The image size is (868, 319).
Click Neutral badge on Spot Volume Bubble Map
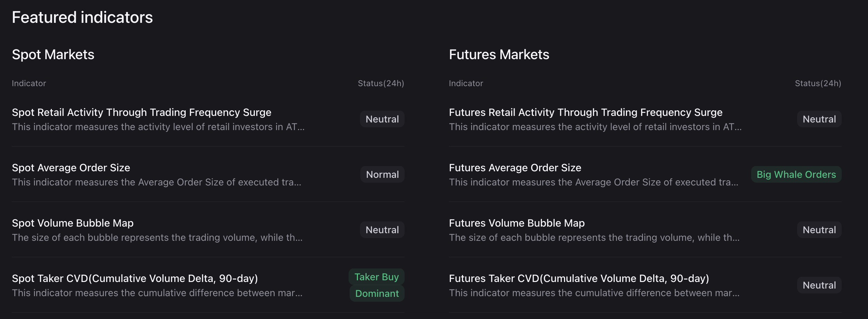[382, 229]
